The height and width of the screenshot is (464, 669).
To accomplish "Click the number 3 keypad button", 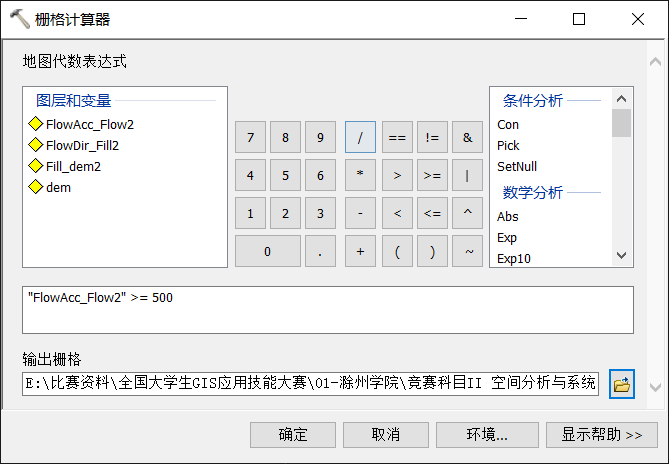I will (320, 213).
